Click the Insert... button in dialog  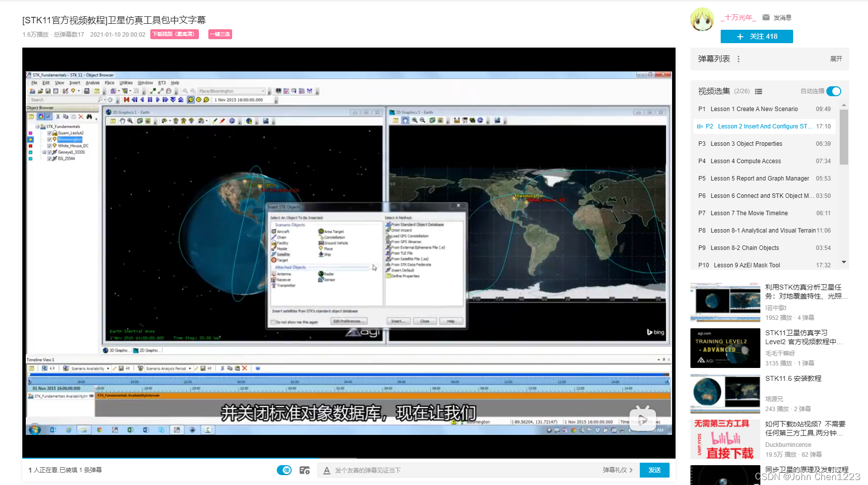pyautogui.click(x=398, y=321)
